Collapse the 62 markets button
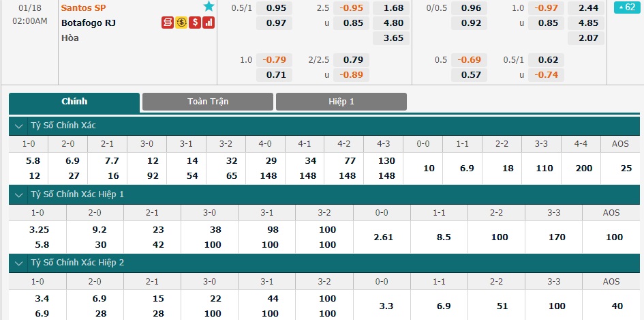Image resolution: width=644 pixels, height=320 pixels. click(x=627, y=8)
